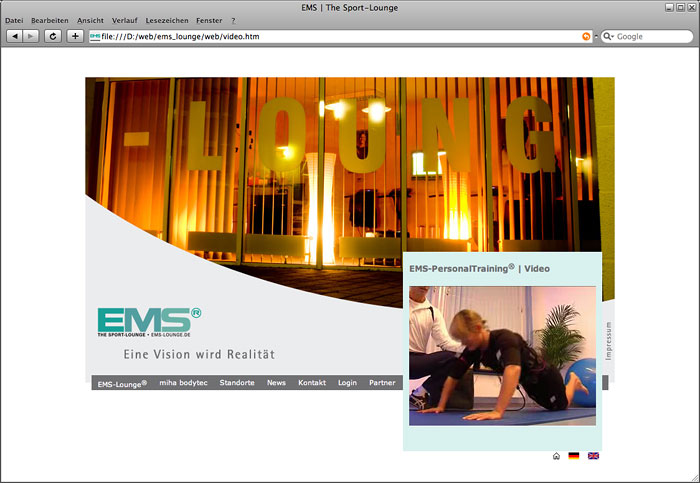Select Kontakt in the navigation bar

(312, 383)
